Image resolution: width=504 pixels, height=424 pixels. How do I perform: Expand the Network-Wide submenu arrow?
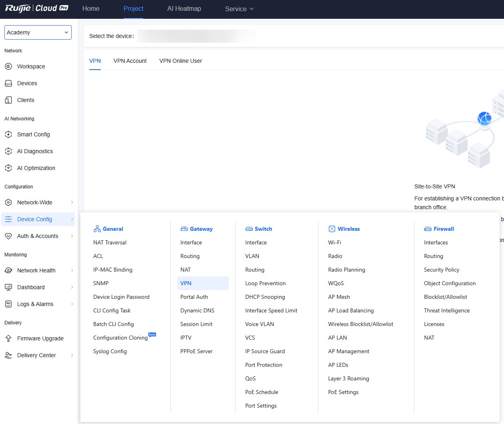72,202
